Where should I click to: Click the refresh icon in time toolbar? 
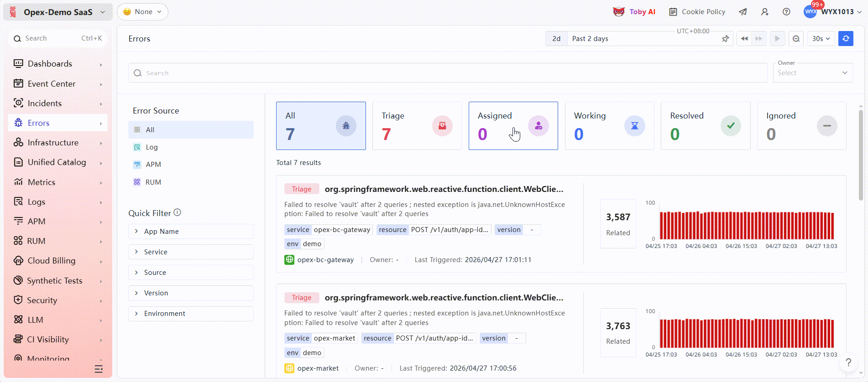tap(846, 39)
